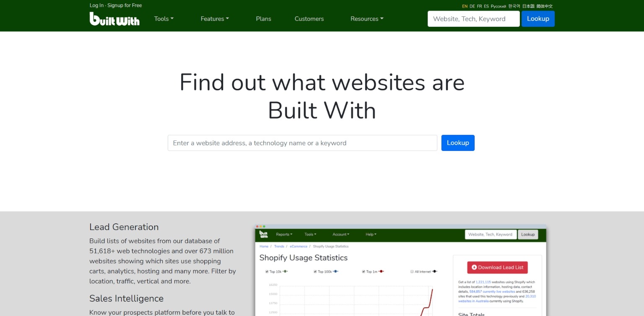Click the Lookup button in the header
The height and width of the screenshot is (316, 644).
click(538, 19)
